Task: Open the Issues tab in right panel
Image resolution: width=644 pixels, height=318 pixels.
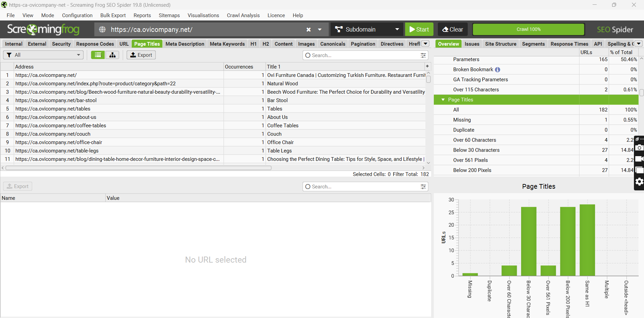Action: click(x=472, y=44)
